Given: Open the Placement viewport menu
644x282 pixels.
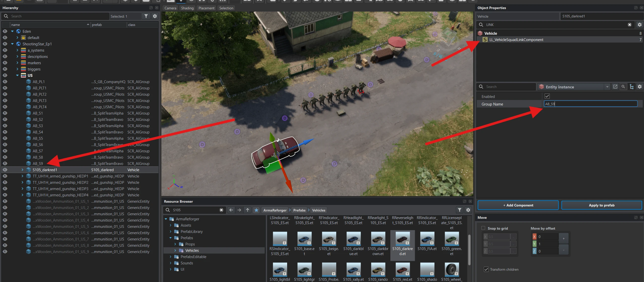Looking at the screenshot, I should click(206, 8).
